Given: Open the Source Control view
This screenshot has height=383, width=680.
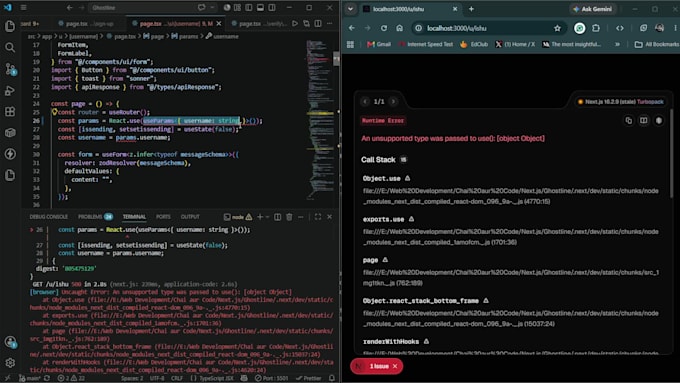Looking at the screenshot, I should tap(10, 69).
